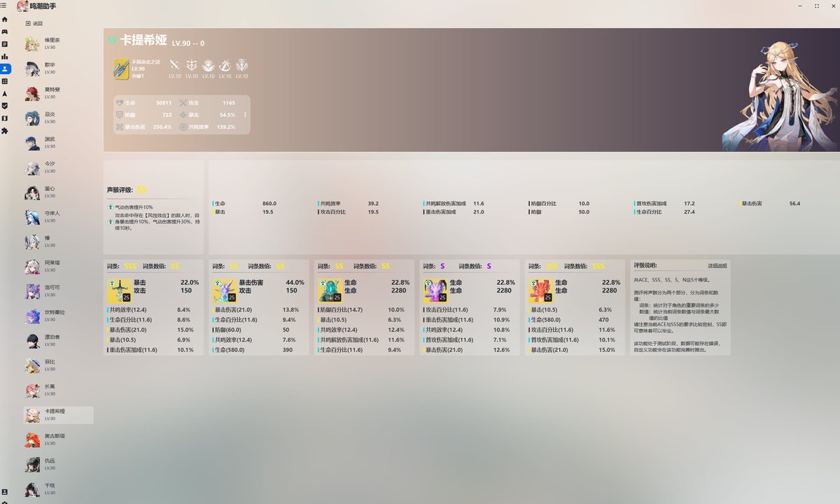
Task: Open the grid table page in sidebar
Action: click(x=5, y=81)
